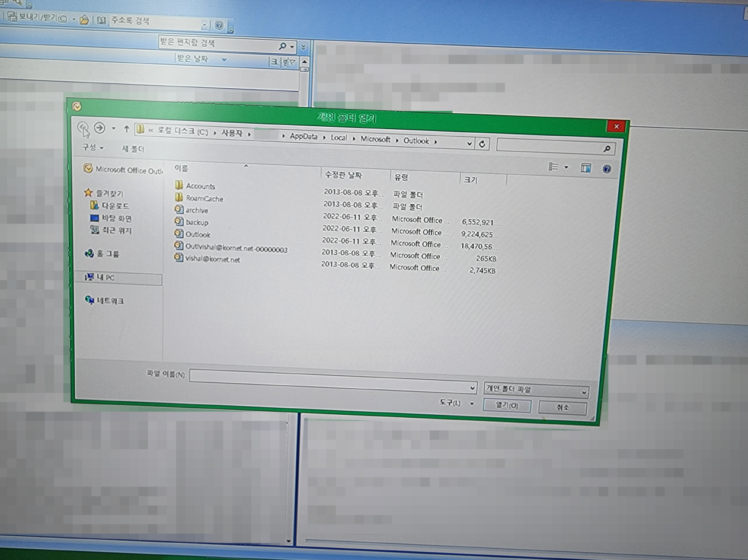Click the Accounts folder icon

click(x=179, y=185)
